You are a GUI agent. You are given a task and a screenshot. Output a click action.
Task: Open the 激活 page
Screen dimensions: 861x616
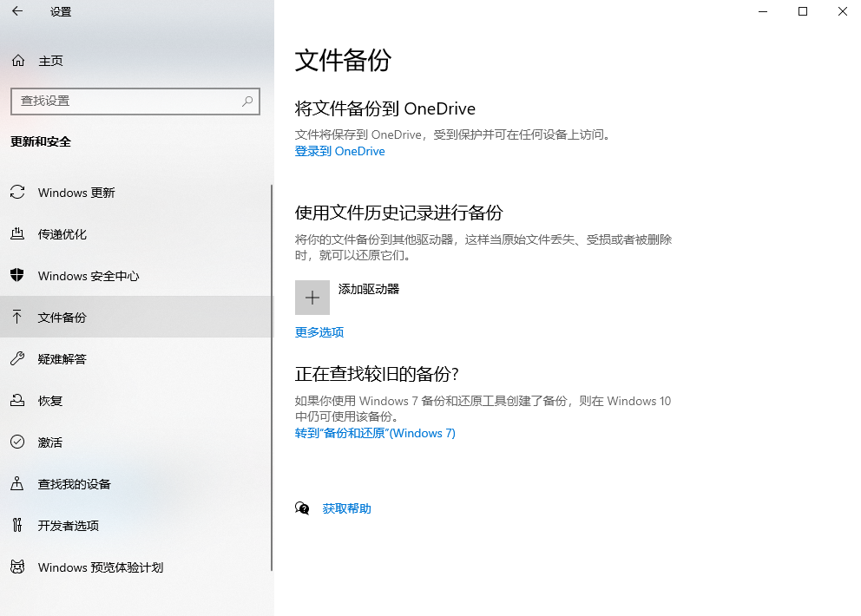click(50, 442)
